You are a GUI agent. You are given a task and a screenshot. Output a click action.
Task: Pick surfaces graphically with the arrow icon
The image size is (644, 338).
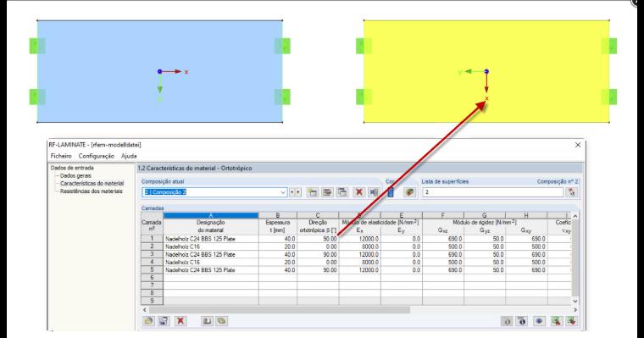(572, 192)
